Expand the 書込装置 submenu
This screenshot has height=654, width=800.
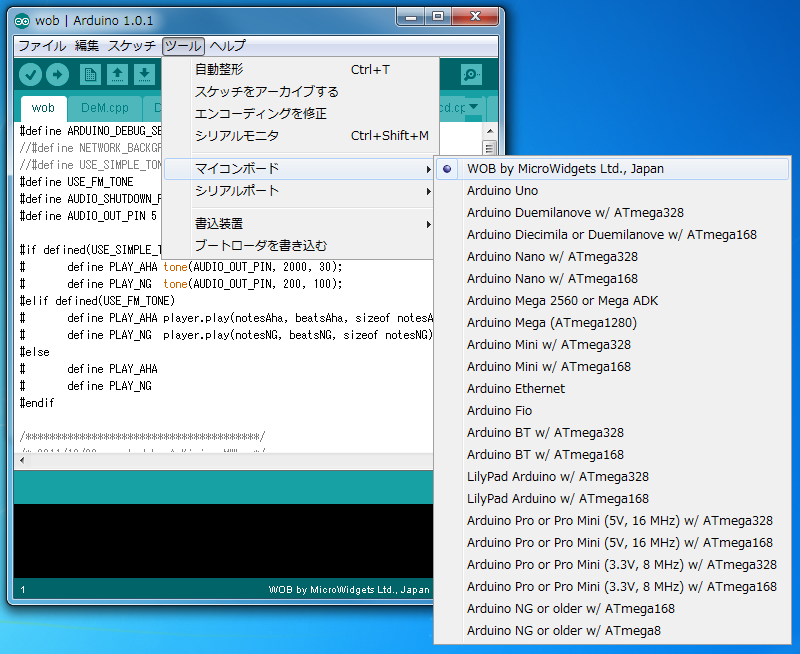click(299, 223)
